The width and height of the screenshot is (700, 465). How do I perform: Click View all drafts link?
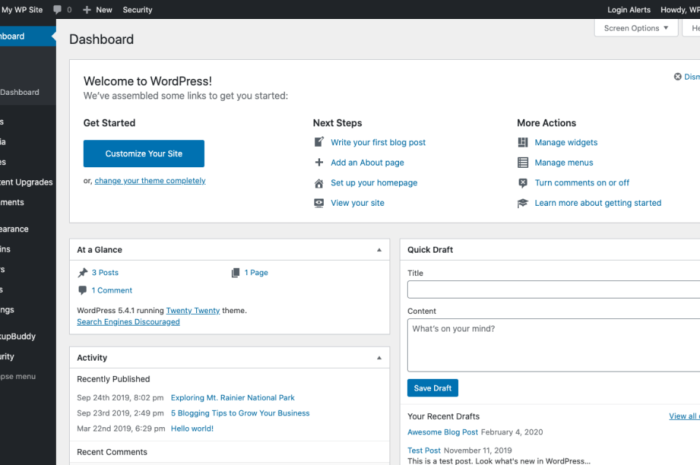[x=684, y=416]
